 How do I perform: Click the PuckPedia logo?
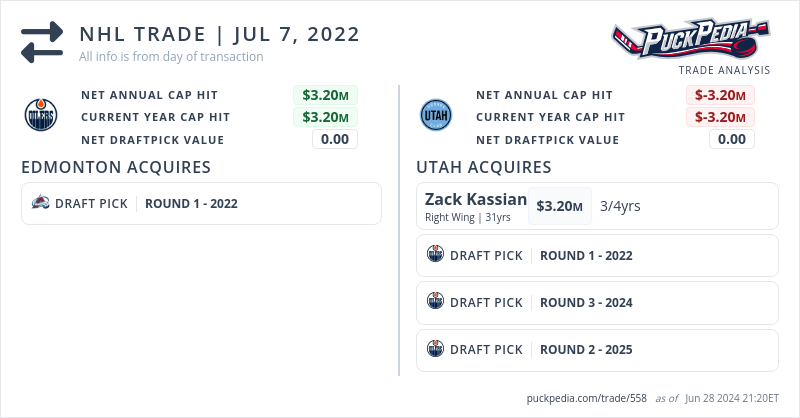(692, 42)
